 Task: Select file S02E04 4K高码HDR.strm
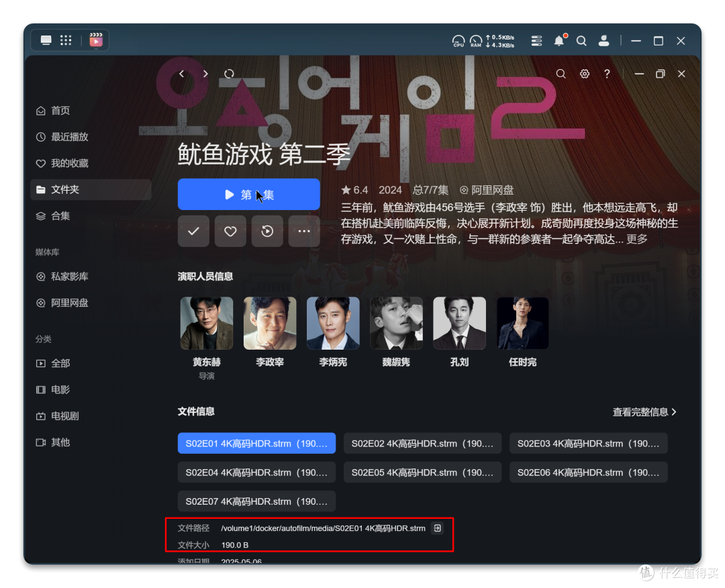point(256,473)
